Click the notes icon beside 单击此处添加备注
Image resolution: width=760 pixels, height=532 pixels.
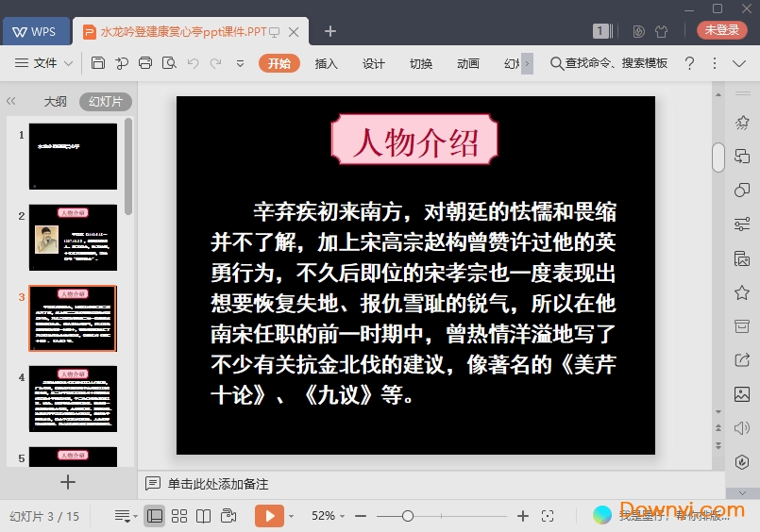click(153, 484)
